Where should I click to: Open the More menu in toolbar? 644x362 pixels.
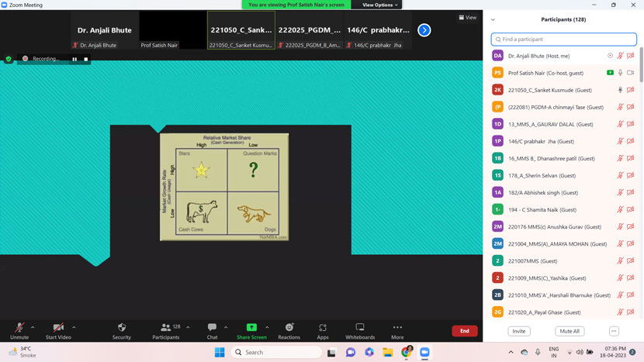pyautogui.click(x=397, y=329)
